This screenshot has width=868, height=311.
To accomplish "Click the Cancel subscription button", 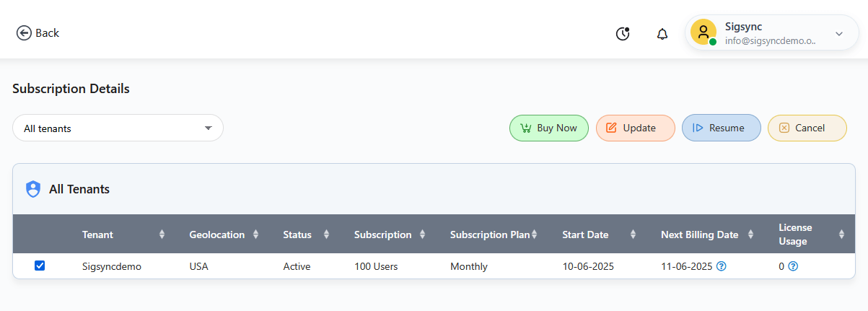I will pyautogui.click(x=807, y=128).
